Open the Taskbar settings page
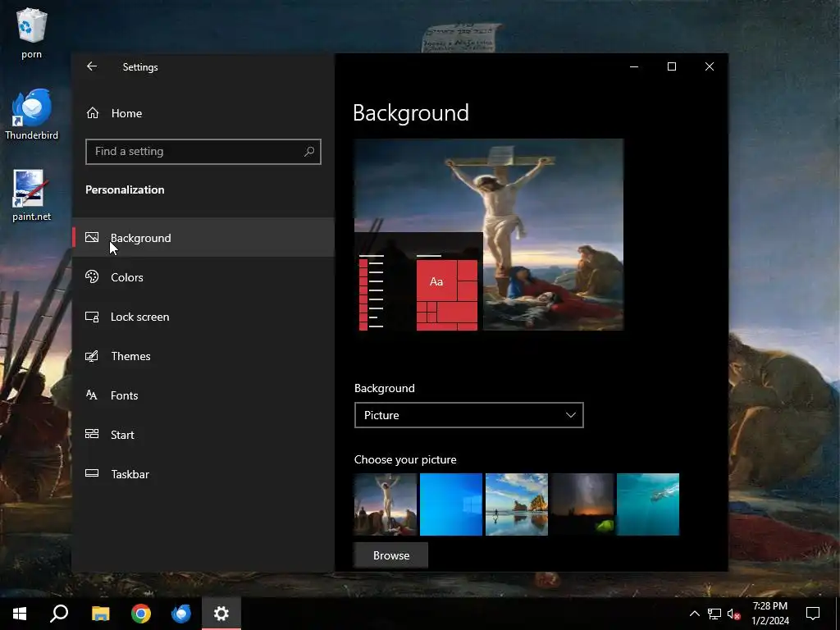 tap(203, 474)
